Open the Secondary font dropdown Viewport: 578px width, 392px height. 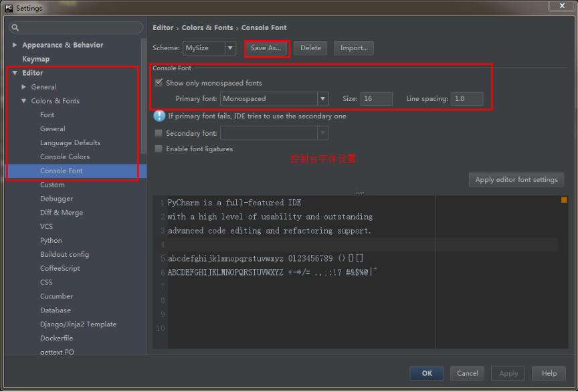point(322,133)
